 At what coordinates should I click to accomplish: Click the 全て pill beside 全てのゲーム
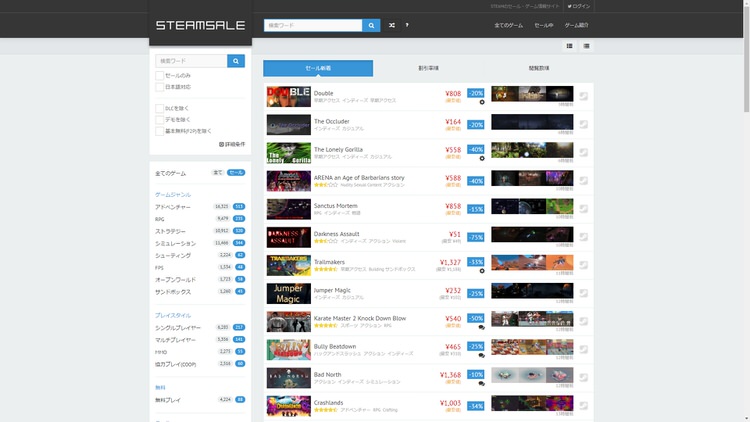[218, 173]
